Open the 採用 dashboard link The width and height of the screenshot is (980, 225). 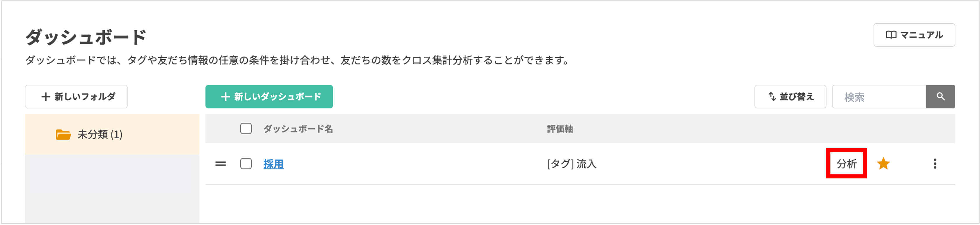coord(274,164)
